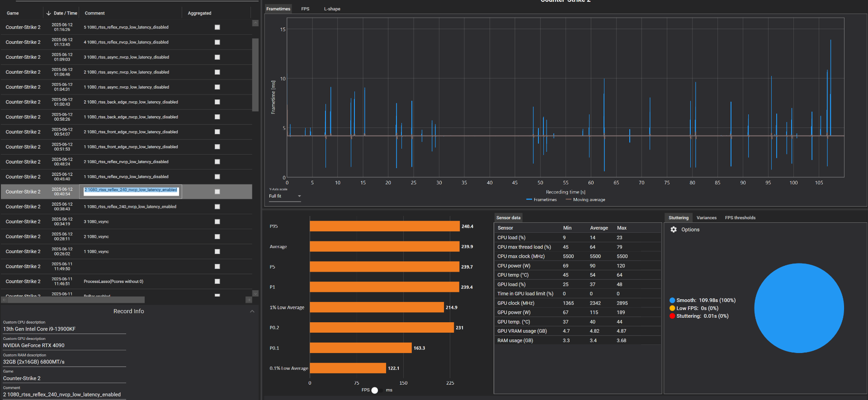Viewport: 868px width, 400px height.
Task: Switch to the Frametimes tab
Action: tap(278, 9)
